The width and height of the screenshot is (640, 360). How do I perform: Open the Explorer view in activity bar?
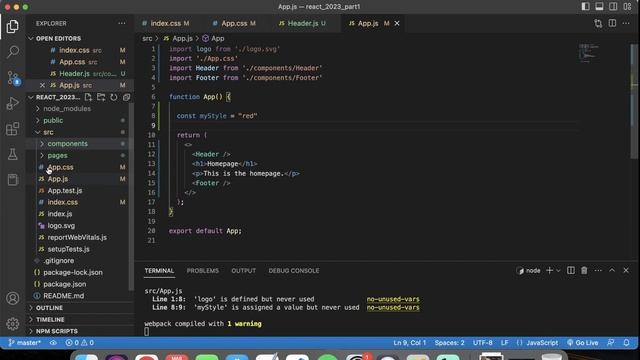13,27
